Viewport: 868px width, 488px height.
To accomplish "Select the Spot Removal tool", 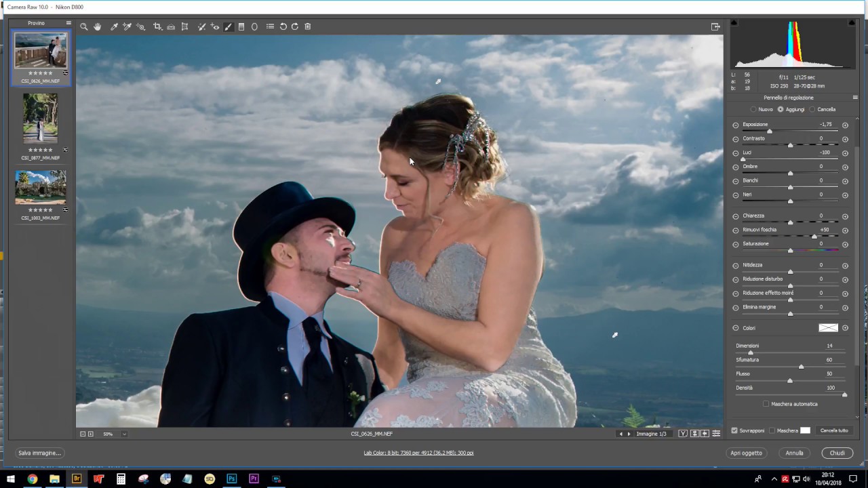I will point(201,26).
